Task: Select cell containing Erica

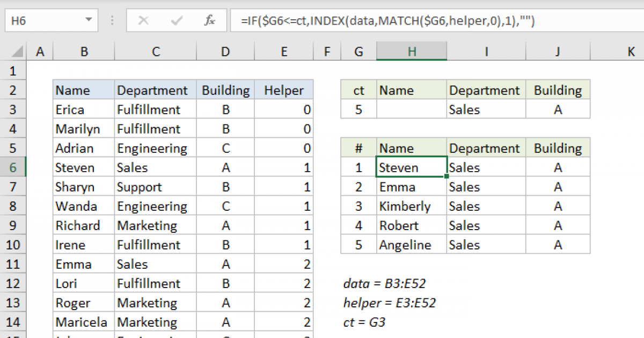Action: (x=84, y=109)
